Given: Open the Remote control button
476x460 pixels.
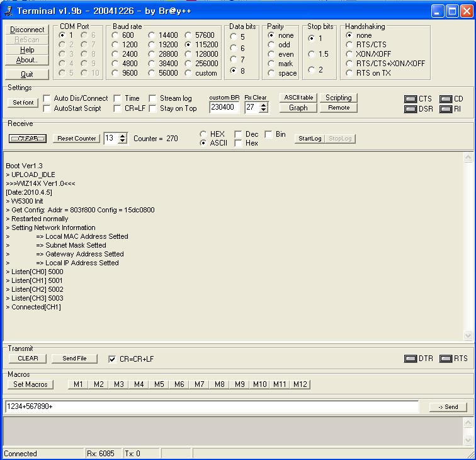Looking at the screenshot, I should (x=339, y=108).
